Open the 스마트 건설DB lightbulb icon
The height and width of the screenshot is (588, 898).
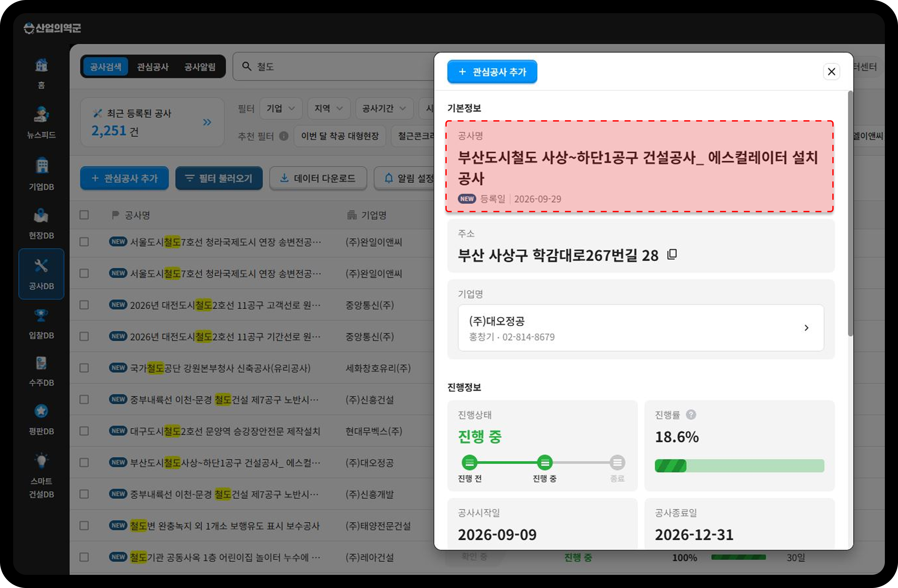click(41, 461)
